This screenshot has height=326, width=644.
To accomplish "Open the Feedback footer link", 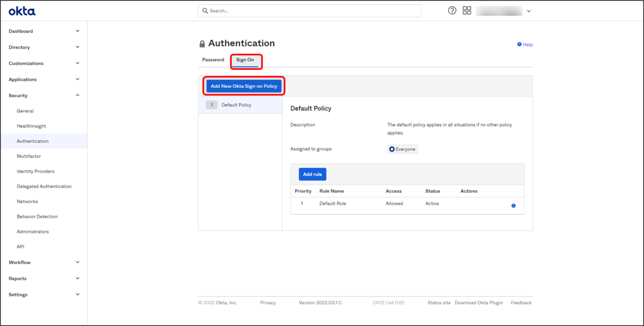I will tap(521, 303).
